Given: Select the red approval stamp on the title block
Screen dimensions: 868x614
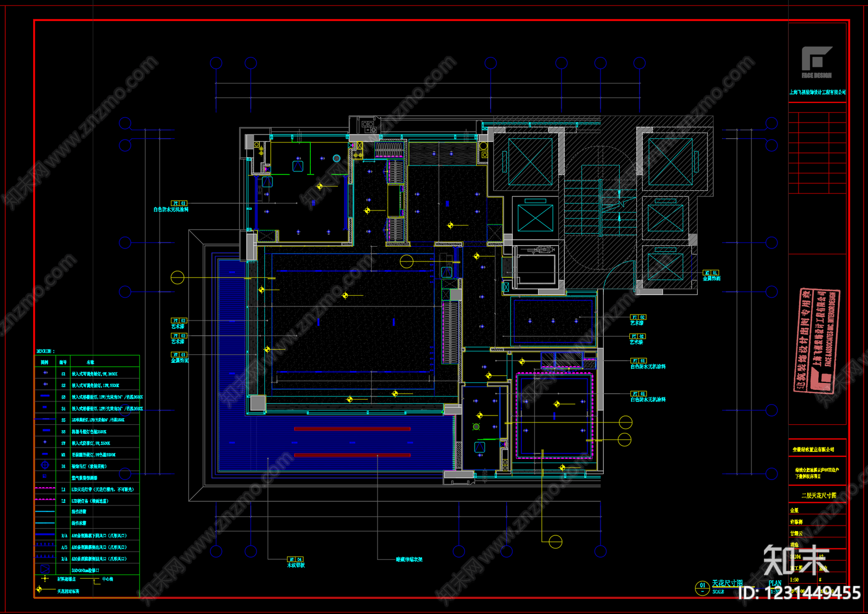Looking at the screenshot, I should (x=816, y=340).
